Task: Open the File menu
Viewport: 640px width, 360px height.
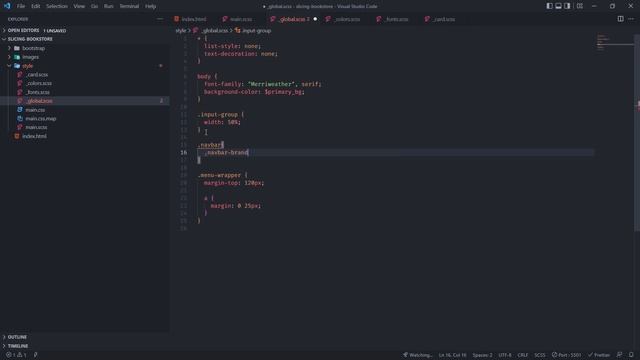Action: pyautogui.click(x=21, y=6)
